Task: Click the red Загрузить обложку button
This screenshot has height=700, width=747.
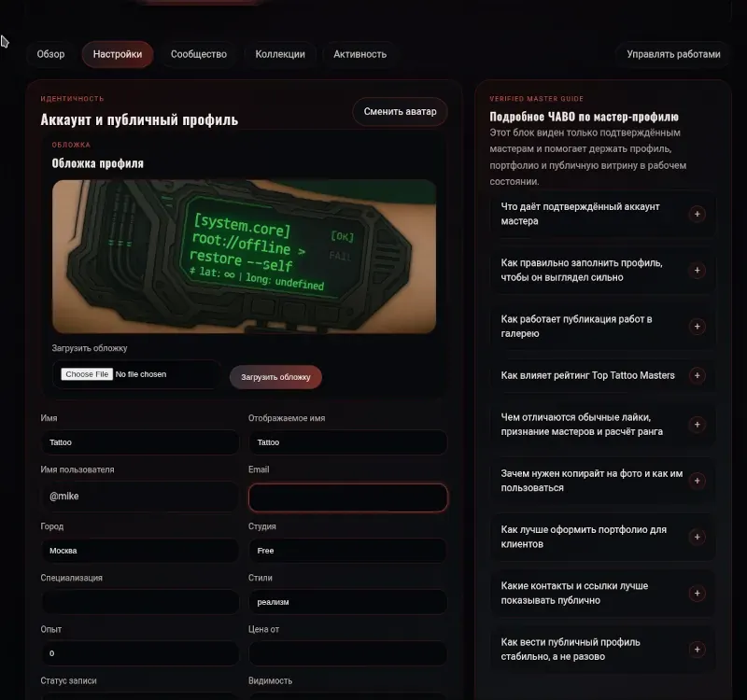Action: (275, 377)
